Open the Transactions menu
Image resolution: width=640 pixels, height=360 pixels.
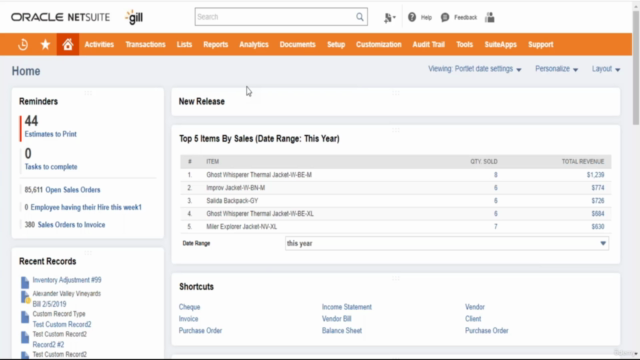tap(145, 44)
